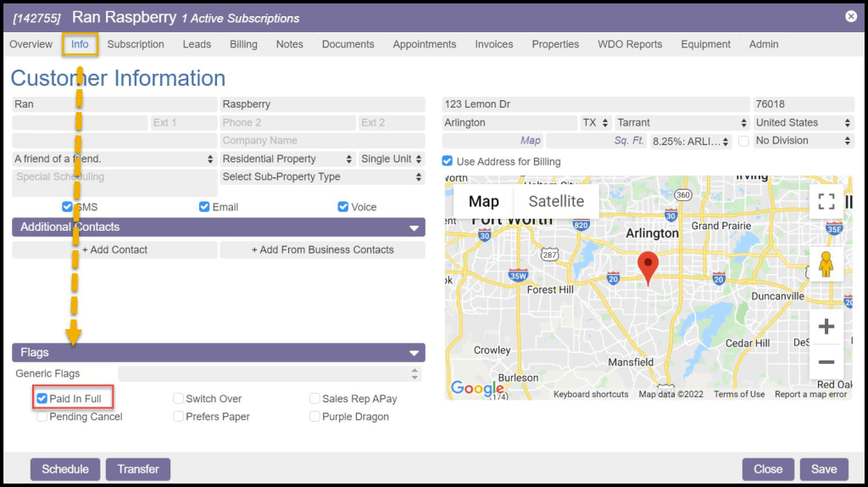Open the United States country dropdown
Image resolution: width=868 pixels, height=487 pixels.
coord(802,123)
